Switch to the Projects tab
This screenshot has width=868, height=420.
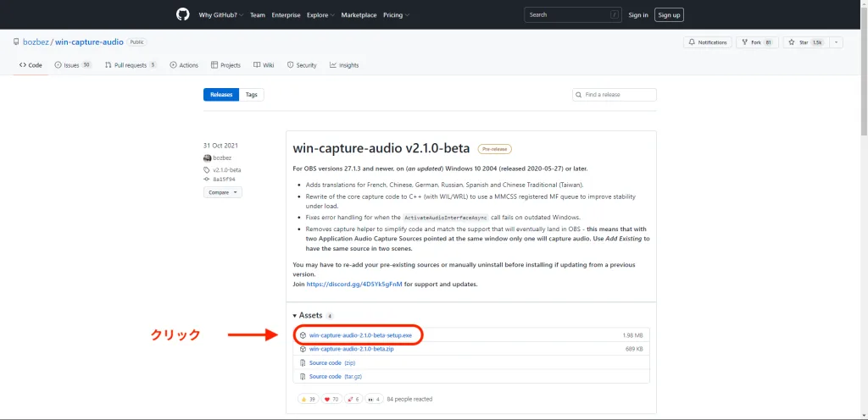[225, 65]
